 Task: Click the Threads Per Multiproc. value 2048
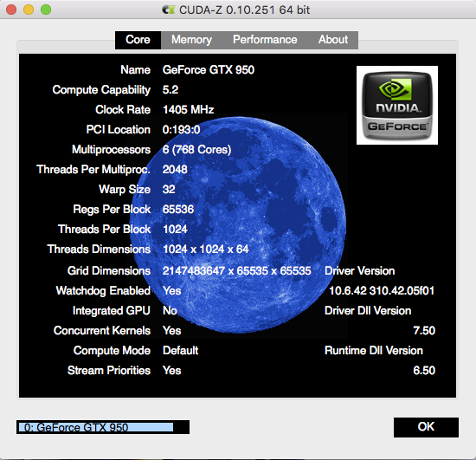(x=175, y=170)
